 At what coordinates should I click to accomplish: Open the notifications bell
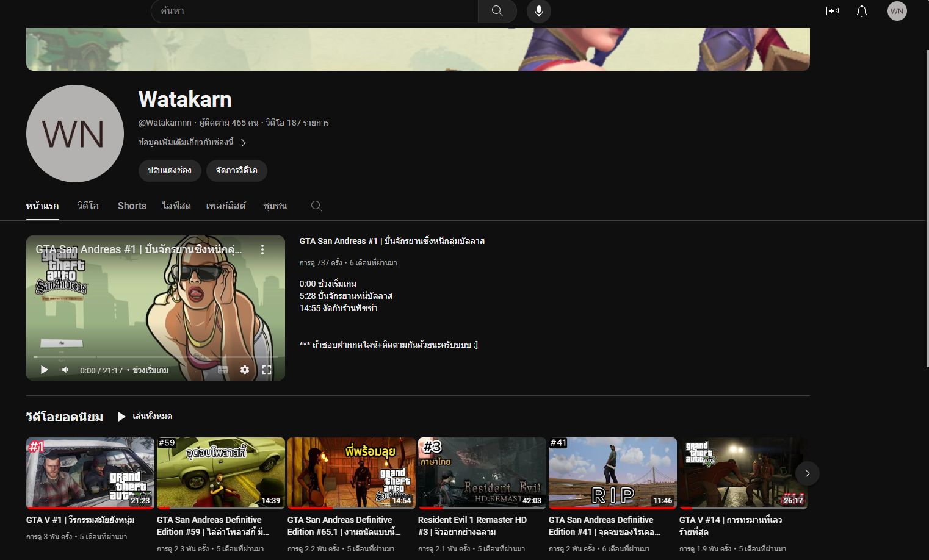click(x=861, y=11)
